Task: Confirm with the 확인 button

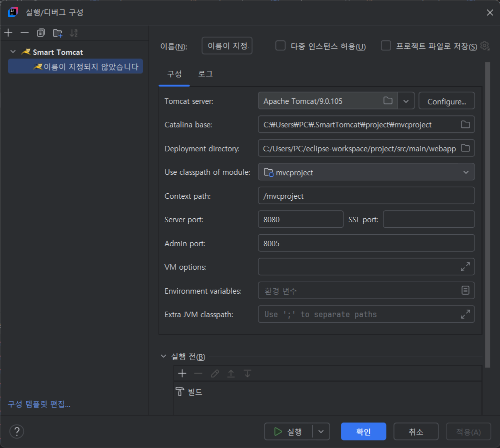Action: click(x=363, y=432)
